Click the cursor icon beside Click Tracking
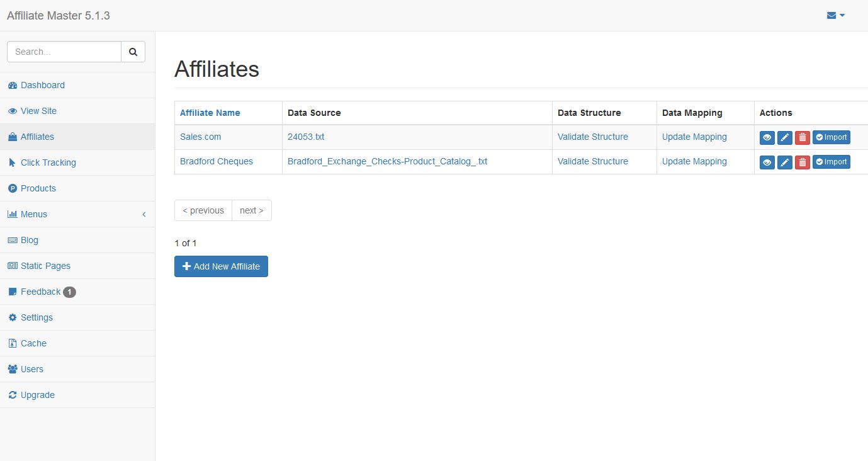868x461 pixels. point(13,162)
